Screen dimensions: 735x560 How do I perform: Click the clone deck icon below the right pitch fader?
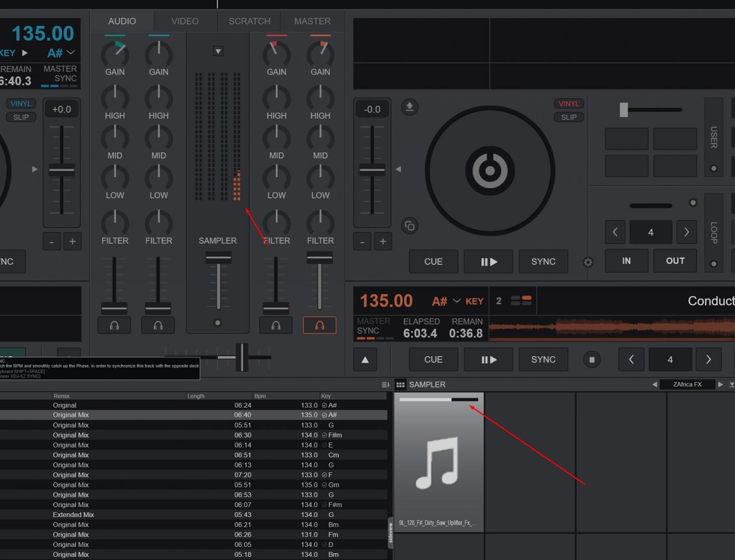tap(409, 226)
